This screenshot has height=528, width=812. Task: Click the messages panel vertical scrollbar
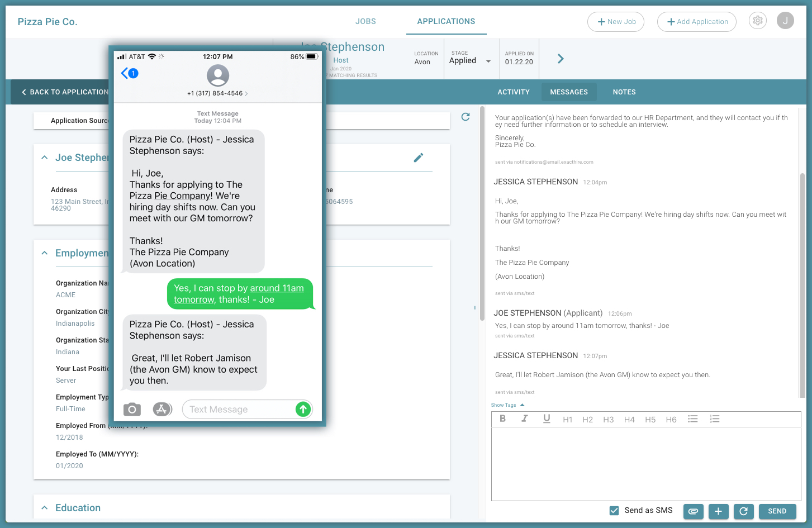point(802,285)
